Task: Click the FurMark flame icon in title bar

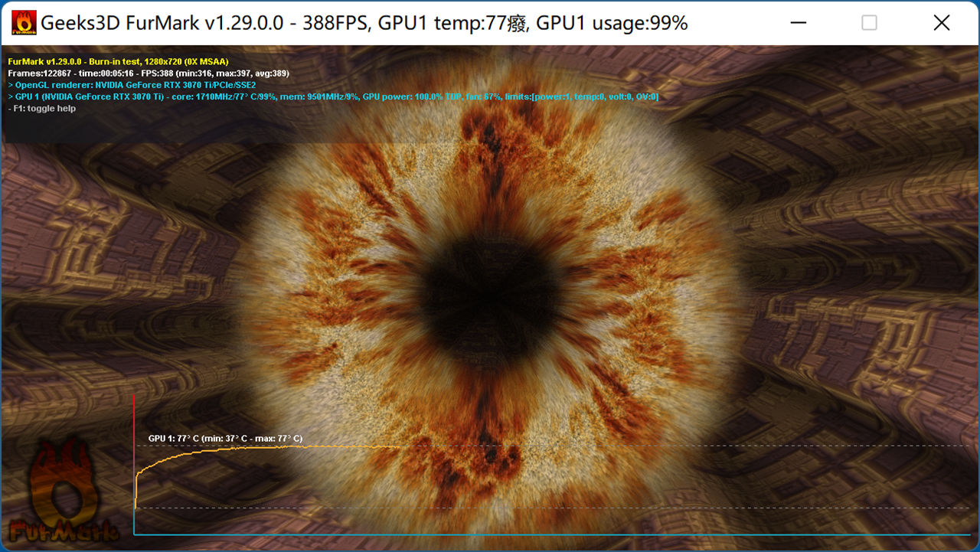Action: coord(24,23)
